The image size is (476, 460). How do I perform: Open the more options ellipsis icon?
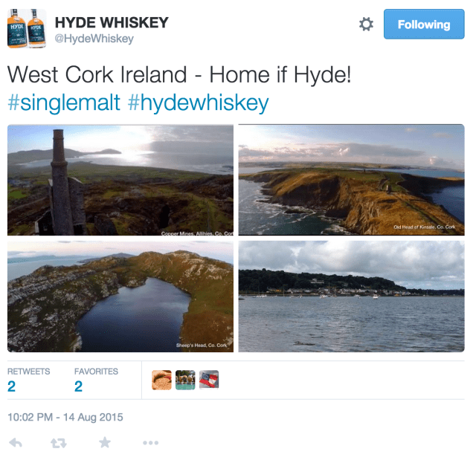coord(150,443)
